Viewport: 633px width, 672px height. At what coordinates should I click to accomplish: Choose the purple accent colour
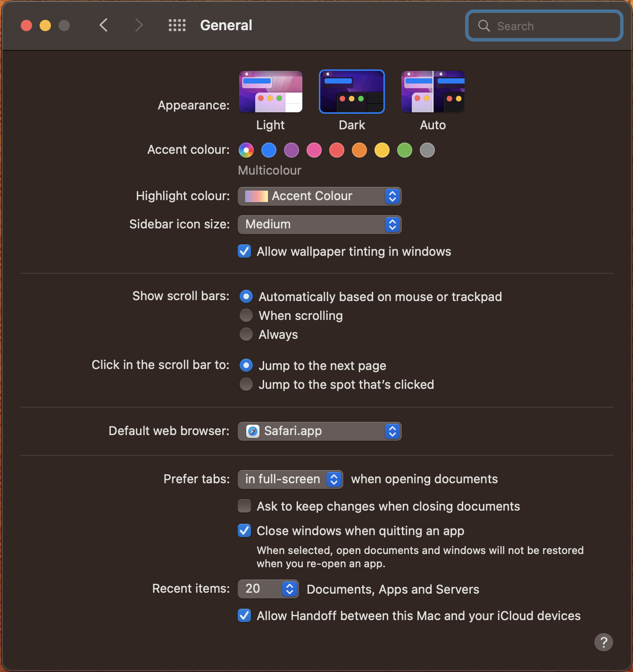point(292,150)
